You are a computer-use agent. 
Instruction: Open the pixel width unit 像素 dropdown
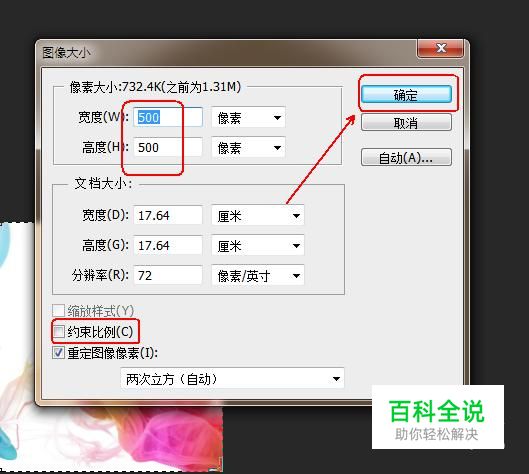coord(249,117)
